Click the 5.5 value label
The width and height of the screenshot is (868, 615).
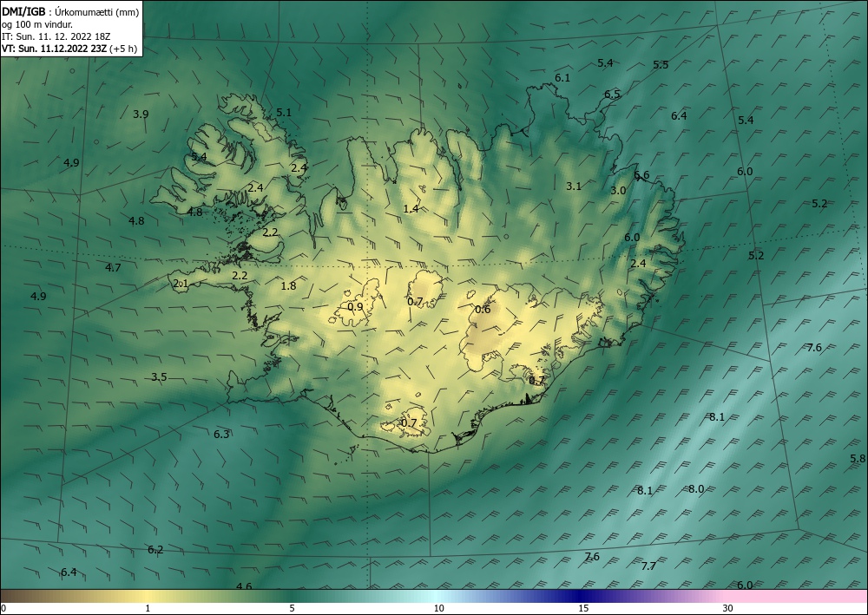click(x=661, y=65)
